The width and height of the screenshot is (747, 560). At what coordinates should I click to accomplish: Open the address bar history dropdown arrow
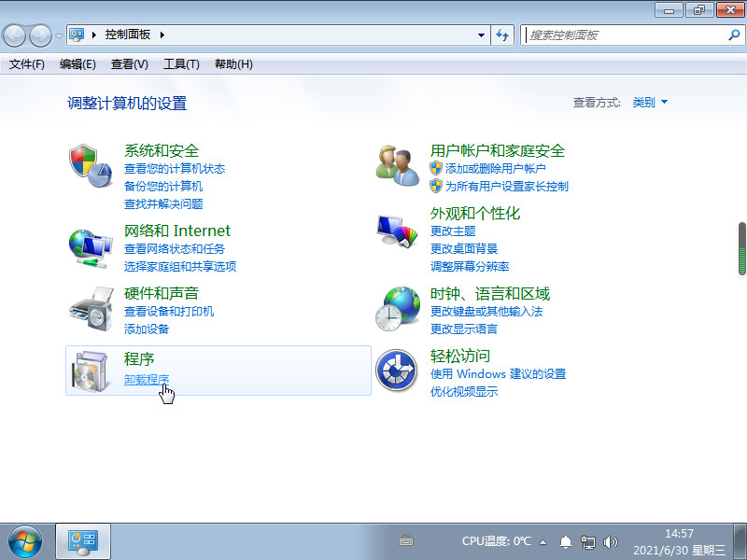click(x=482, y=35)
